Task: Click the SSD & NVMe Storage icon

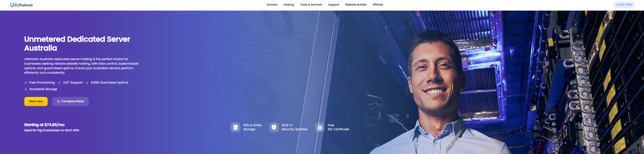Action: pyautogui.click(x=235, y=127)
